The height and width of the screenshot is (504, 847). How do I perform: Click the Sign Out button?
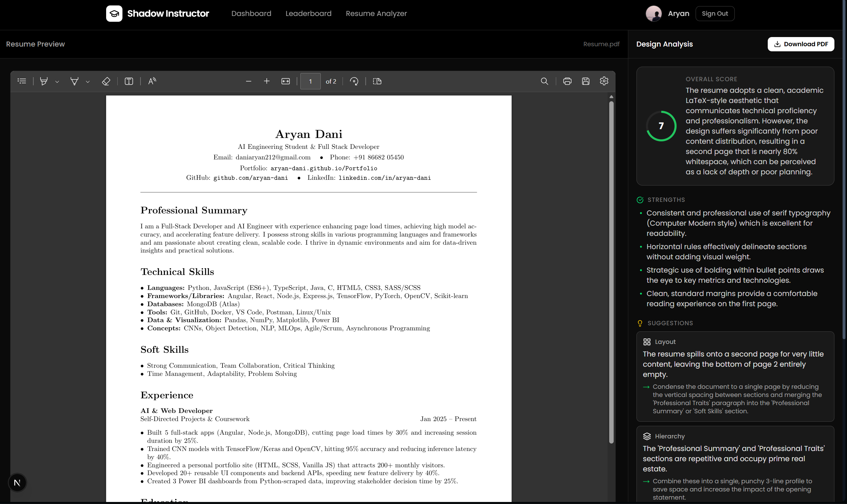tap(715, 14)
